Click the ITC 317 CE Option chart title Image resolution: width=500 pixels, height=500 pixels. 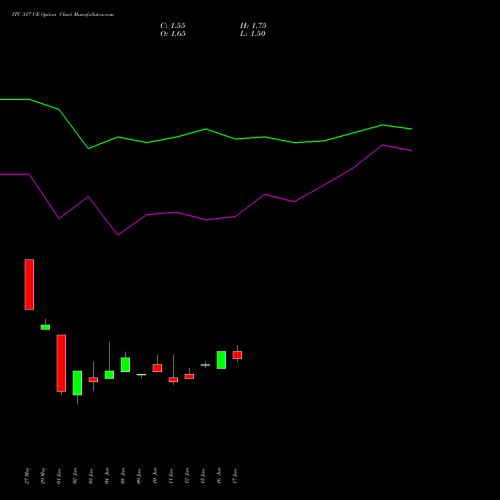(63, 15)
